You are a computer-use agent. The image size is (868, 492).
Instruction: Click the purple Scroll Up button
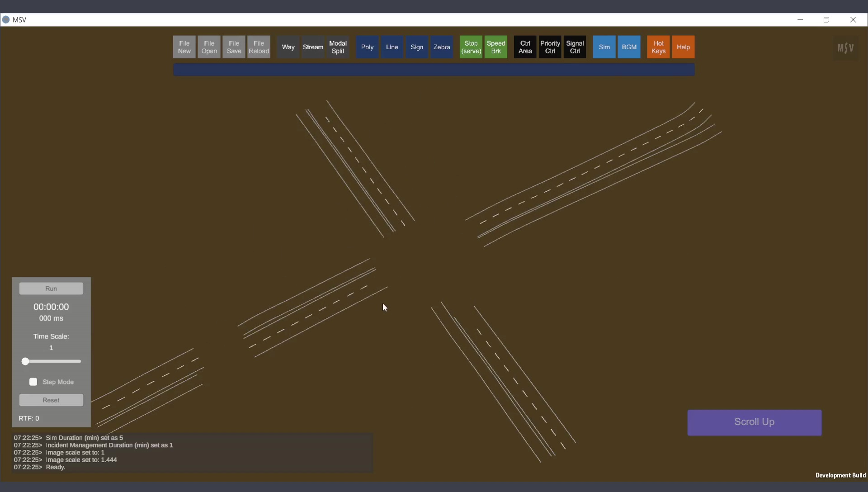click(x=754, y=422)
